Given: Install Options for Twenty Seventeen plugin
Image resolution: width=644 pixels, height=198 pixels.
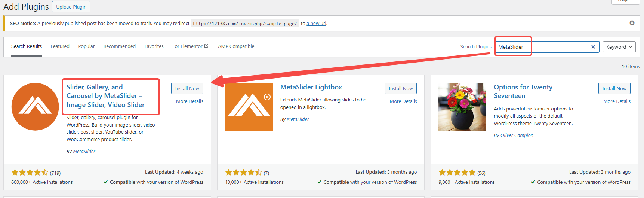Looking at the screenshot, I should [614, 88].
